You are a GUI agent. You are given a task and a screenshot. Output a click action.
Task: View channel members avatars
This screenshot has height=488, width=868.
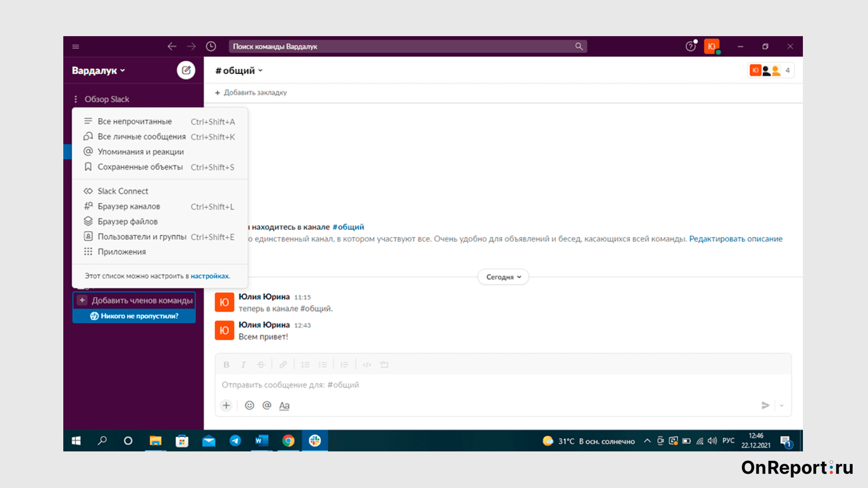coord(771,70)
